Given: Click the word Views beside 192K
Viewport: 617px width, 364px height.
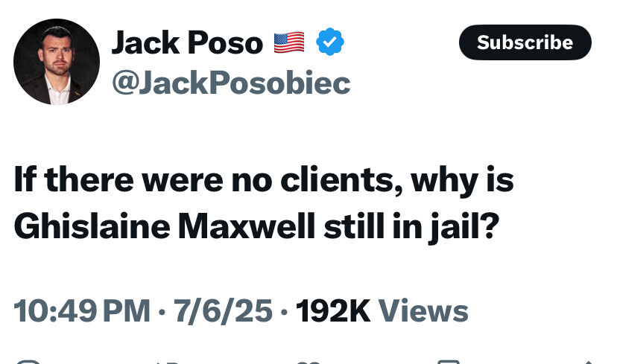Looking at the screenshot, I should tap(423, 310).
